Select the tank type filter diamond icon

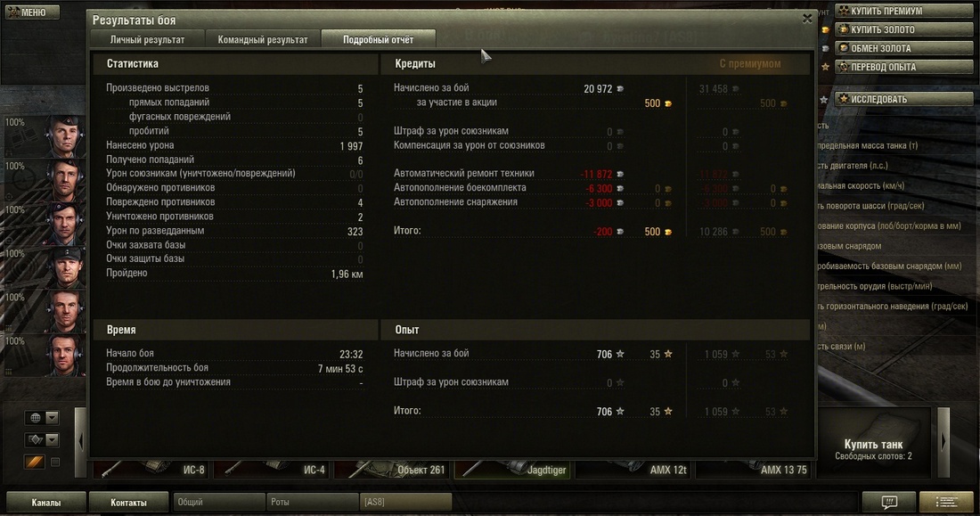point(36,439)
